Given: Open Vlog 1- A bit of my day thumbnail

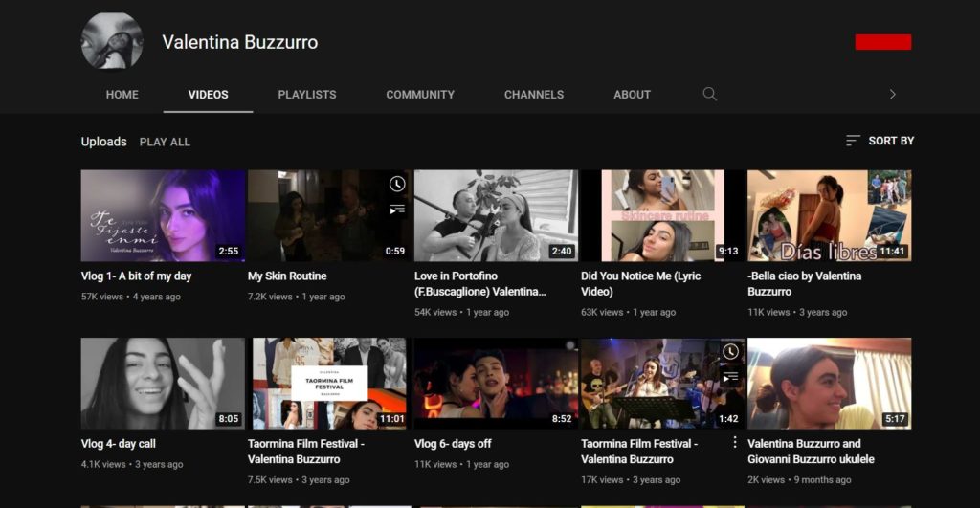Looking at the screenshot, I should (x=163, y=215).
